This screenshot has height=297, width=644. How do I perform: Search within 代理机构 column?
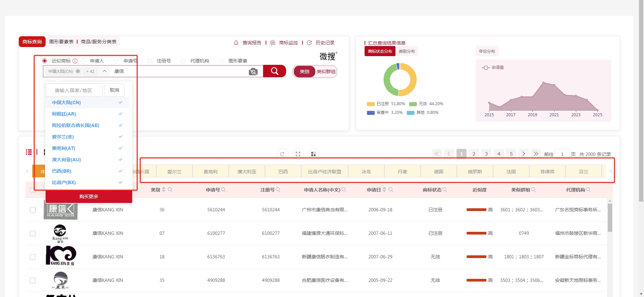coord(588,190)
